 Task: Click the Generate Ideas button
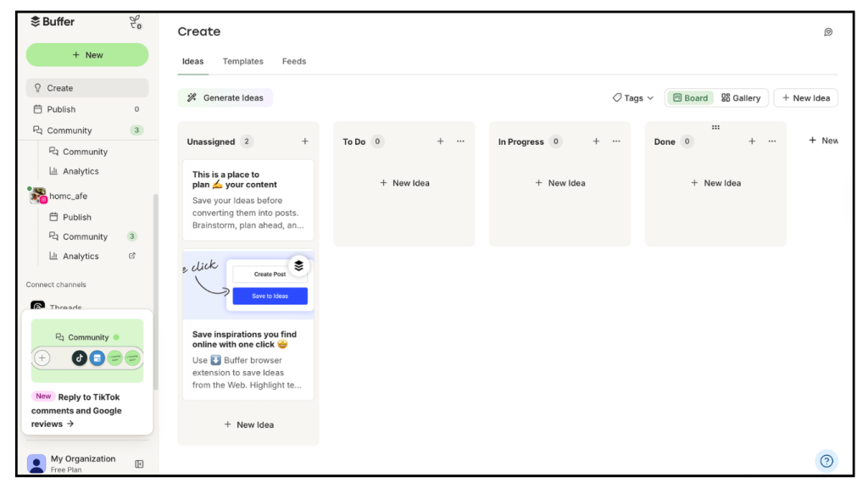tap(225, 98)
